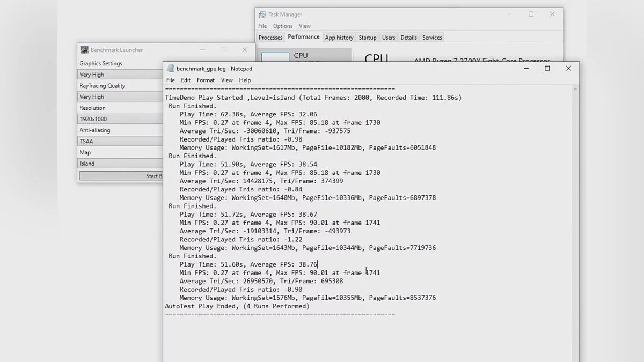Open the Startup tab in Task Manager
The image size is (644, 362).
(x=368, y=38)
